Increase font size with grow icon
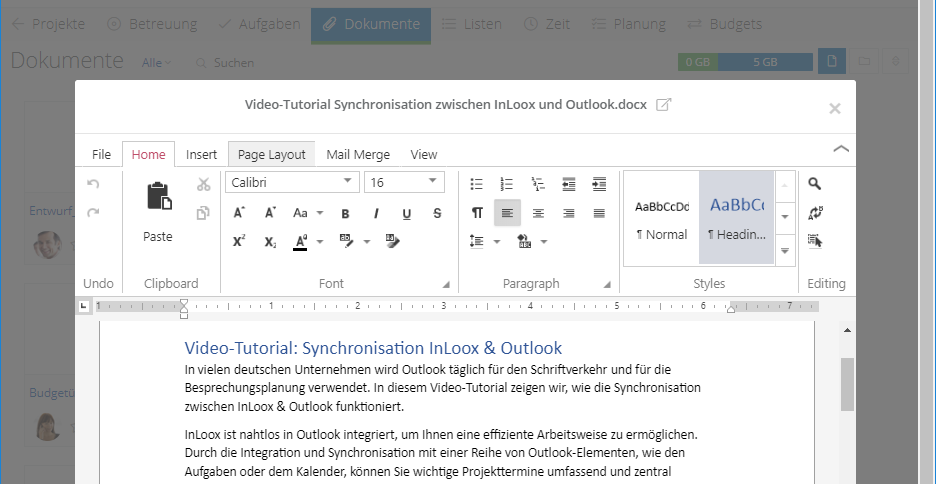Image resolution: width=936 pixels, height=484 pixels. (x=239, y=212)
